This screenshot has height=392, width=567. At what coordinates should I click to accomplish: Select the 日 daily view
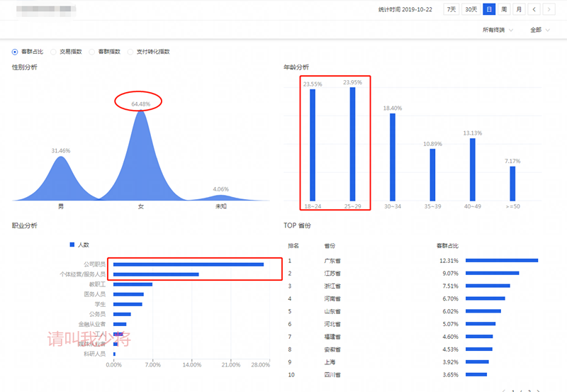489,9
